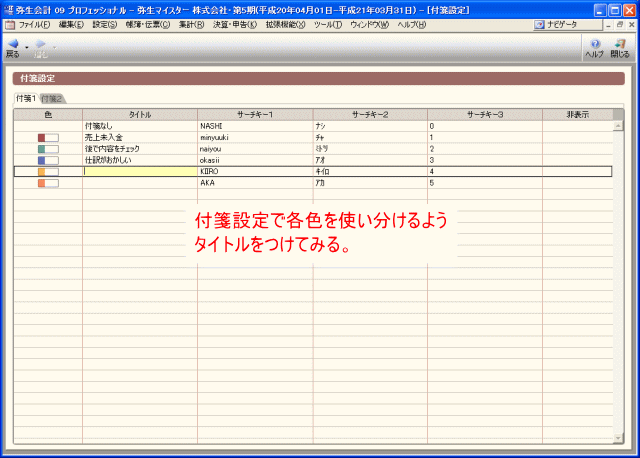Click search key 3 cell with value 0
The width and height of the screenshot is (640, 458).
[485, 126]
